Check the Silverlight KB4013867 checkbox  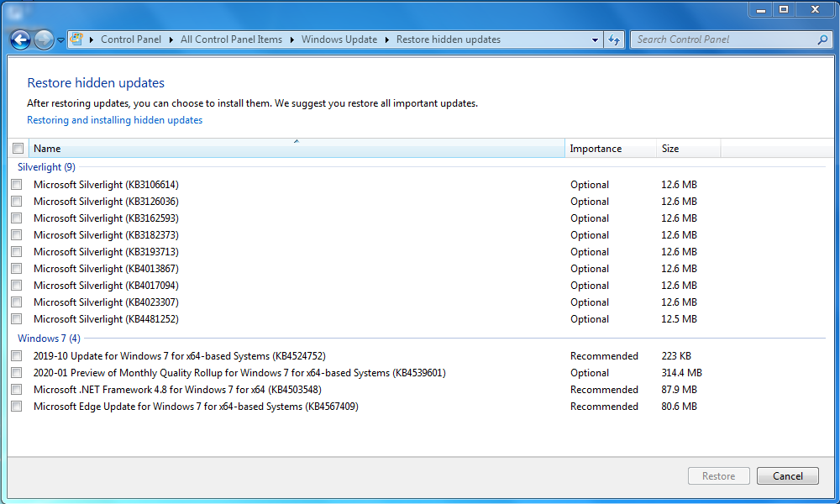(x=17, y=269)
